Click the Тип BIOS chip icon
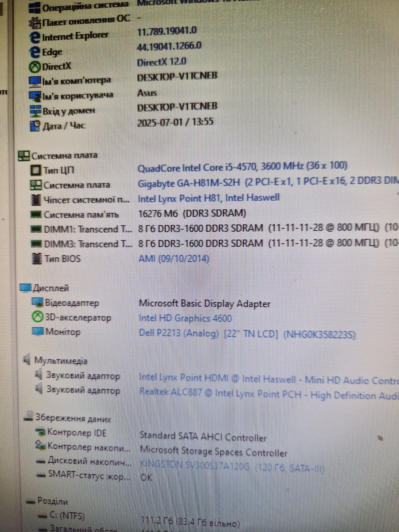Viewport: 399px width, 532px height. (x=37, y=259)
